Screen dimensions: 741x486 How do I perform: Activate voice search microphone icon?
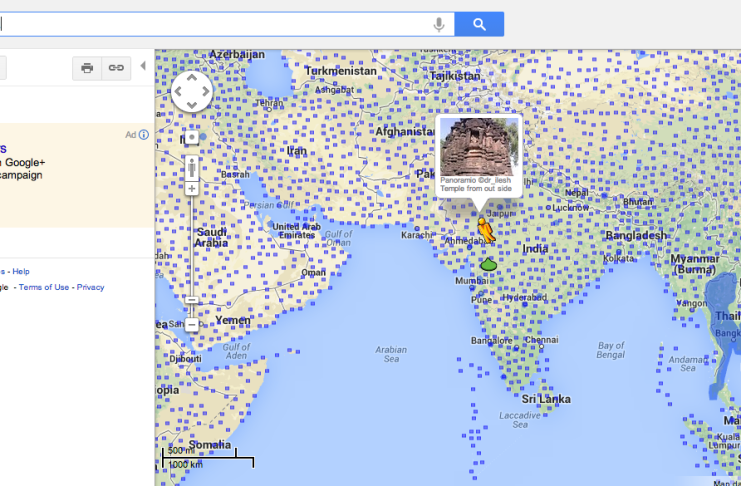[x=439, y=24]
